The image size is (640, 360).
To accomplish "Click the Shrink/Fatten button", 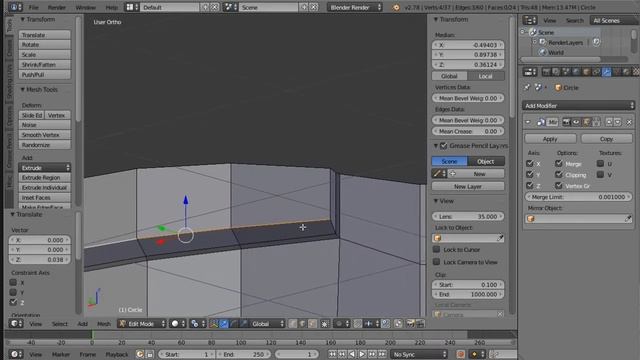I will click(44, 64).
